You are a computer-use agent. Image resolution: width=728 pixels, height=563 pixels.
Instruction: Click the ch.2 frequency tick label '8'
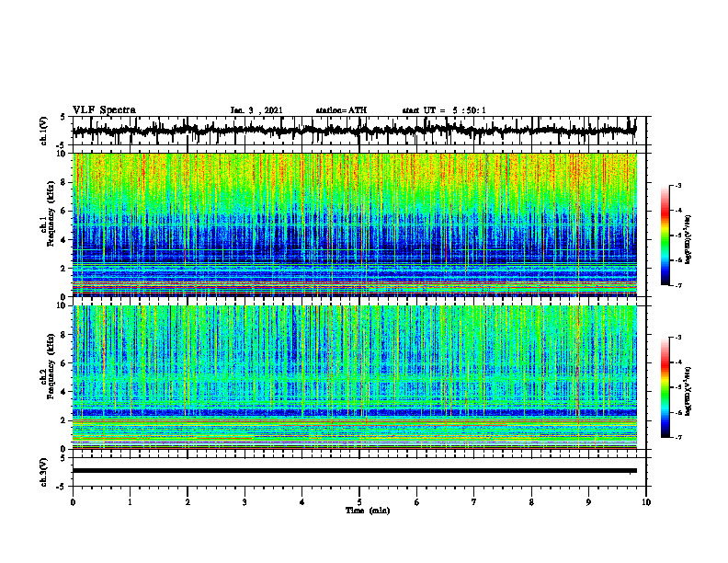point(63,335)
